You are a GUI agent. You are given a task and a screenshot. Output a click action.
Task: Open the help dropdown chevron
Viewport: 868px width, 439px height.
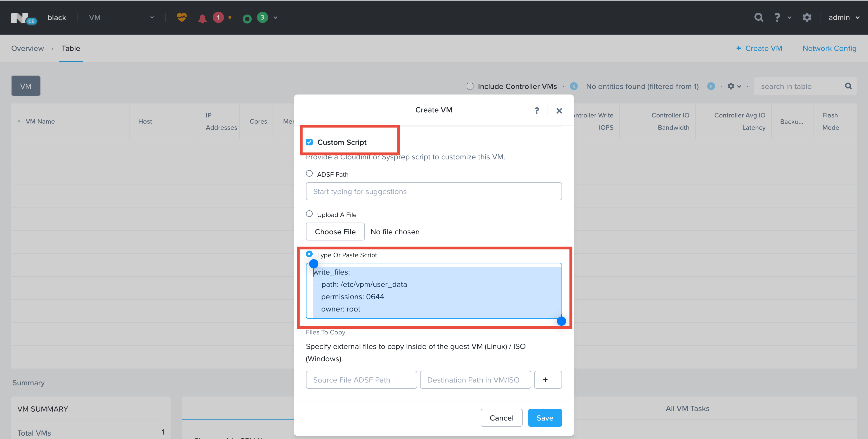tap(789, 18)
